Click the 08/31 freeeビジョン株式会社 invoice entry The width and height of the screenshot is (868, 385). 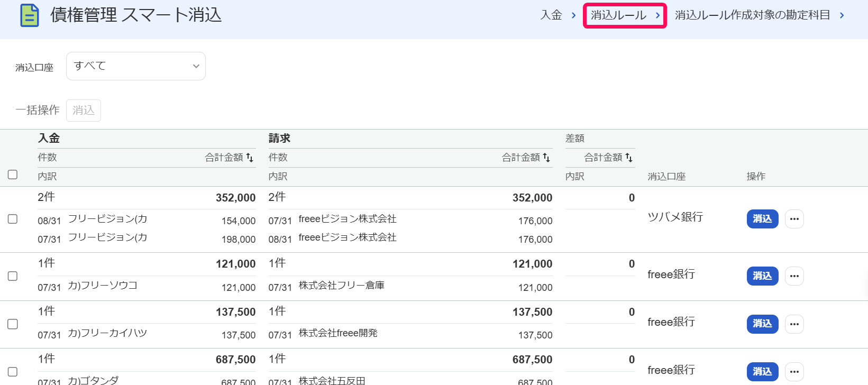click(410, 239)
